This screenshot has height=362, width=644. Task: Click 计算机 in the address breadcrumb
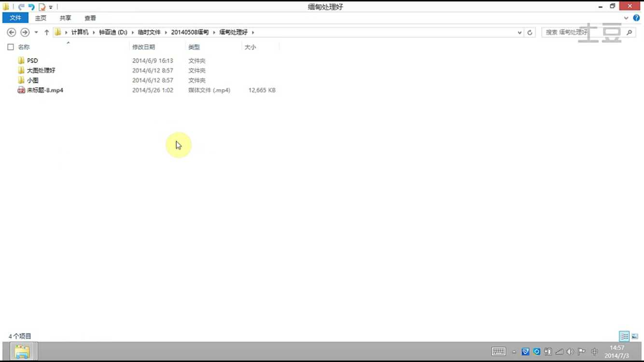pos(80,32)
